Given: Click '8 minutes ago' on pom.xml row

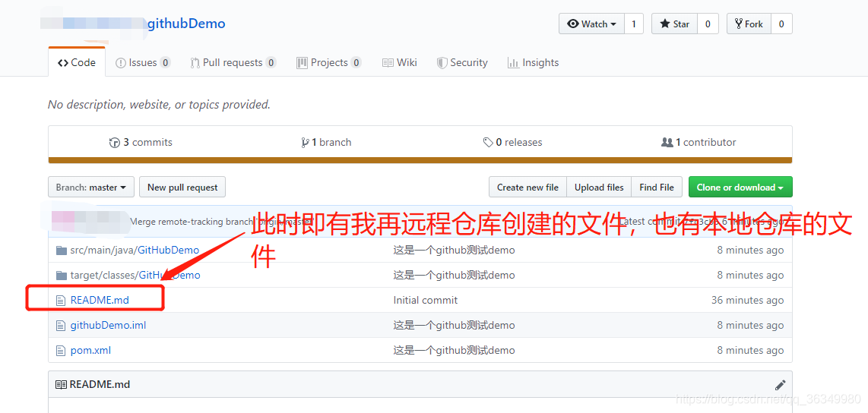Looking at the screenshot, I should click(751, 350).
